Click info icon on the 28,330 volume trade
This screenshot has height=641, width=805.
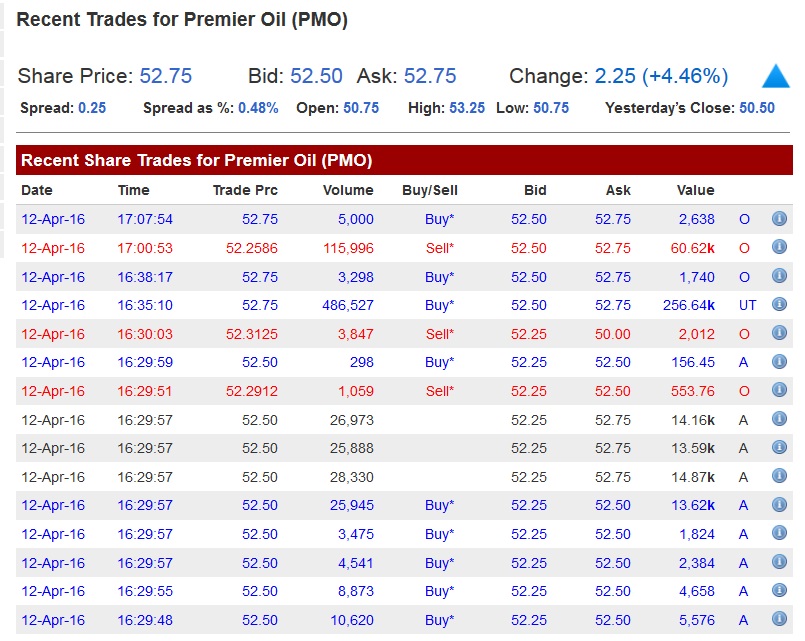pyautogui.click(x=779, y=477)
